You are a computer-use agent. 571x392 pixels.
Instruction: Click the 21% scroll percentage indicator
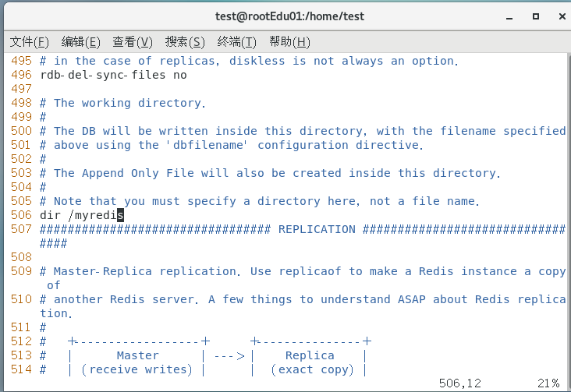coord(547,383)
